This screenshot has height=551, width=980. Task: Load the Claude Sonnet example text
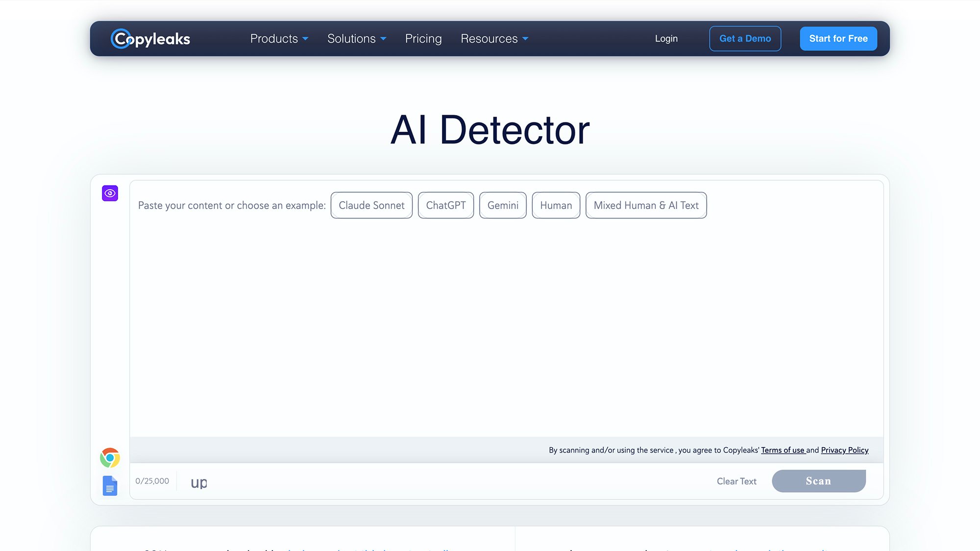[371, 205]
